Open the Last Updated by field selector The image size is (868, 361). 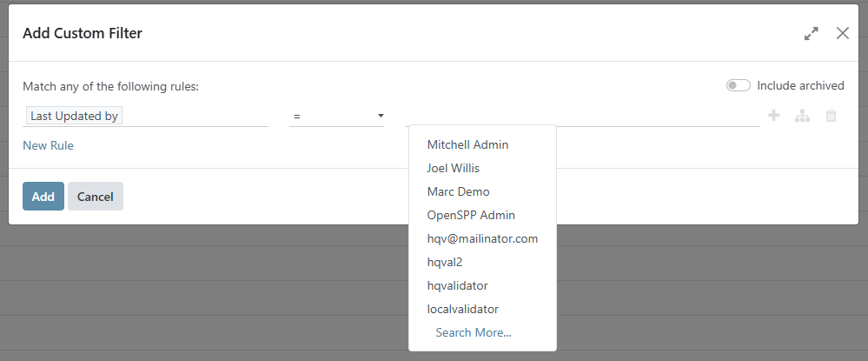[x=145, y=116]
